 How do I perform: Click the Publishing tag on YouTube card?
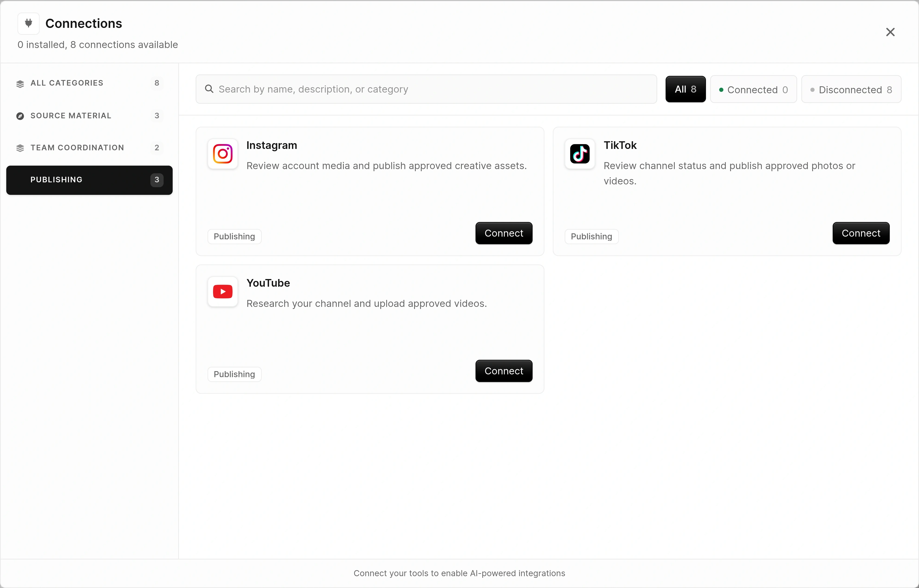coord(235,375)
